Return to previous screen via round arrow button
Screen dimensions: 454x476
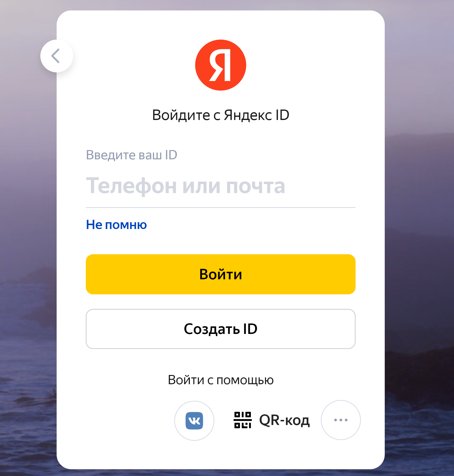(x=57, y=56)
